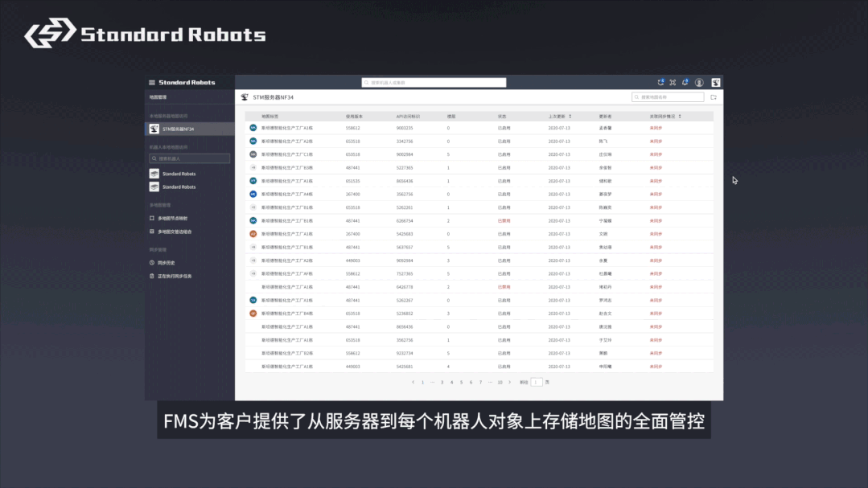Open 多地图节点映射 in the sidebar

(172, 218)
